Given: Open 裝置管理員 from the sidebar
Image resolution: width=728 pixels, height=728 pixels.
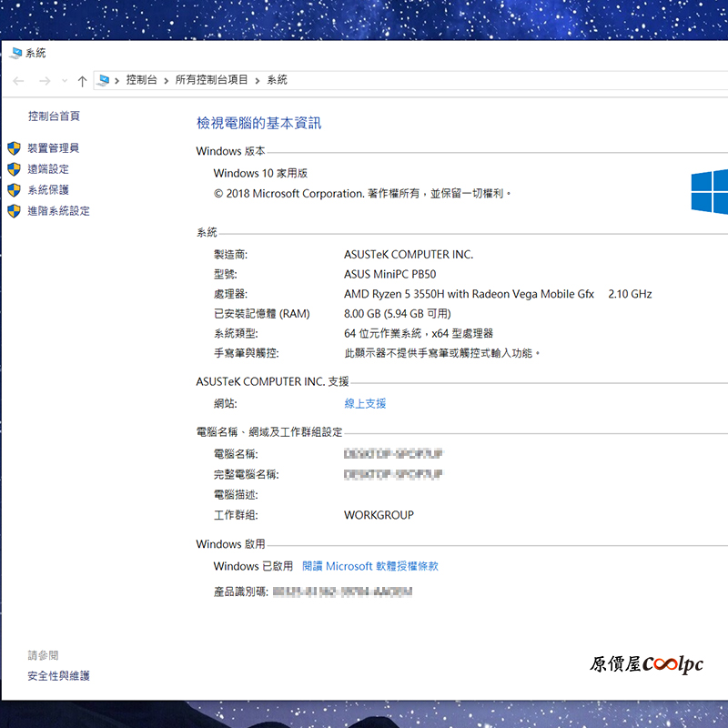Looking at the screenshot, I should click(54, 148).
